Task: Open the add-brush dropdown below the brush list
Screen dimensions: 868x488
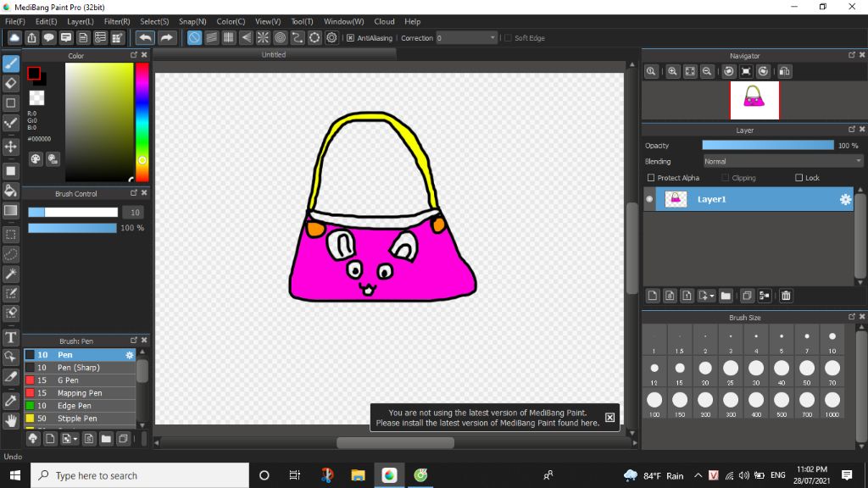Action: click(x=75, y=440)
